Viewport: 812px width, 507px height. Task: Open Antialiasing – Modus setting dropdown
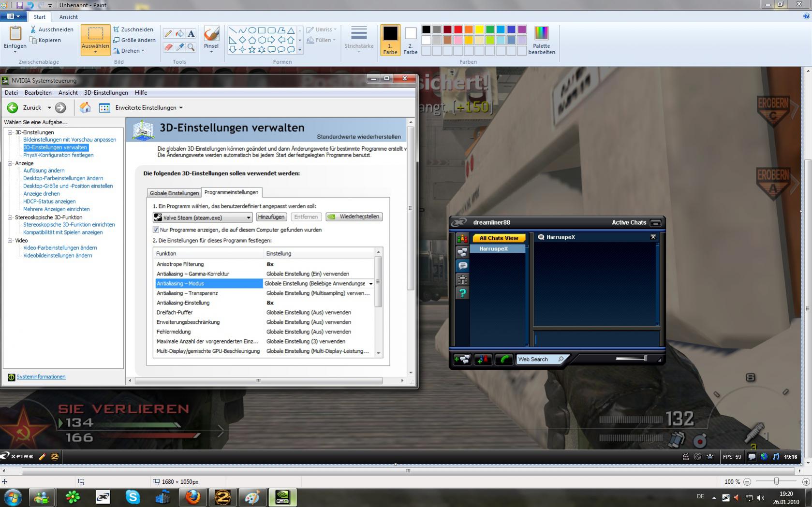point(371,284)
